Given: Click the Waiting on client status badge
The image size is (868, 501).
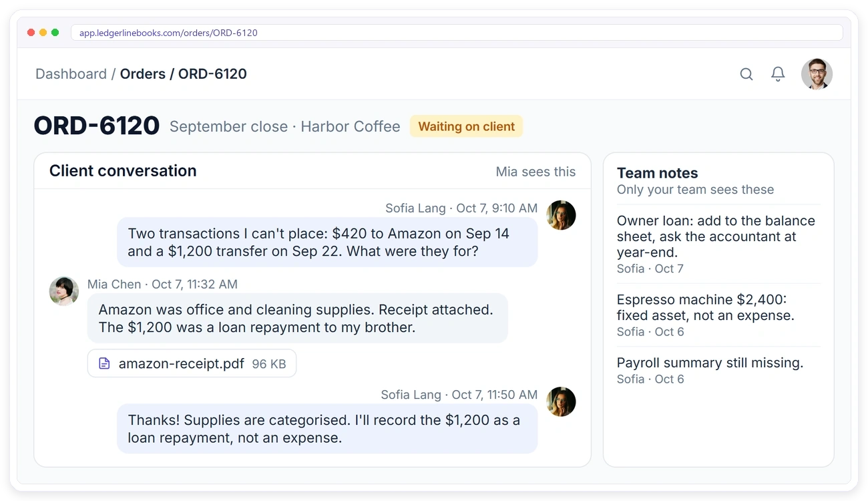Looking at the screenshot, I should 466,126.
